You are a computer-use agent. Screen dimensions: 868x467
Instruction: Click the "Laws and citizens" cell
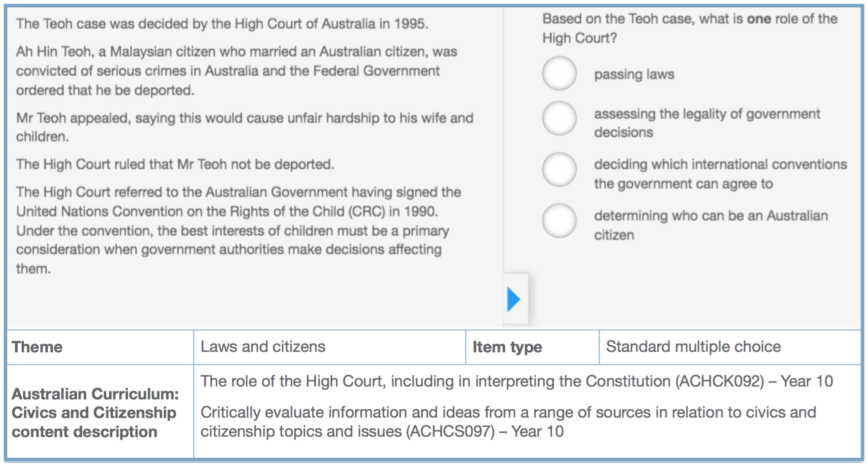[x=330, y=347]
